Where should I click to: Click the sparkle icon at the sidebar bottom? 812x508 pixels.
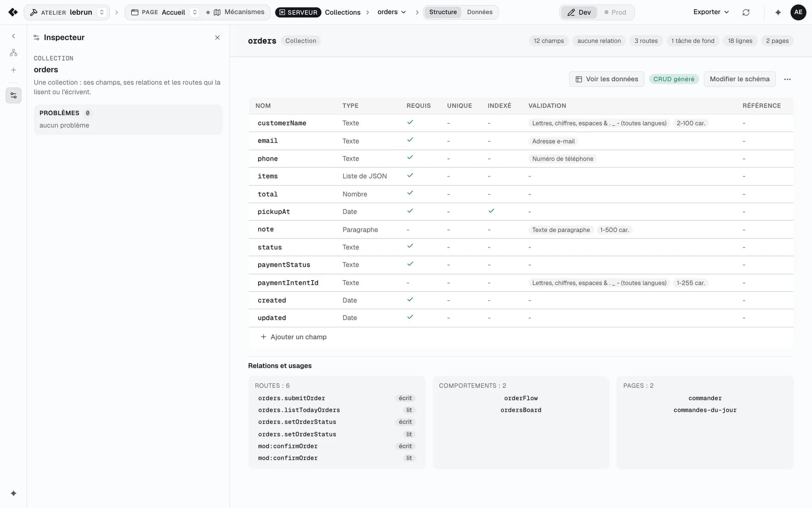point(13,493)
